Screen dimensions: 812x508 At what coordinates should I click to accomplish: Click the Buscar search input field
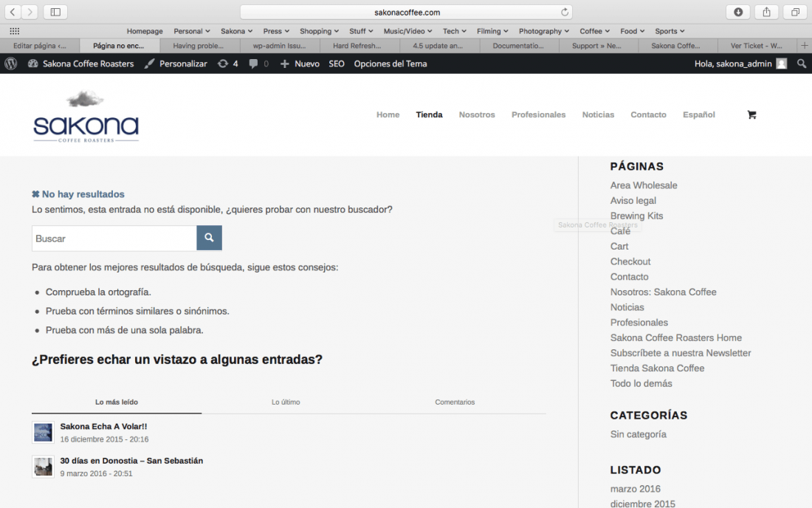point(114,238)
